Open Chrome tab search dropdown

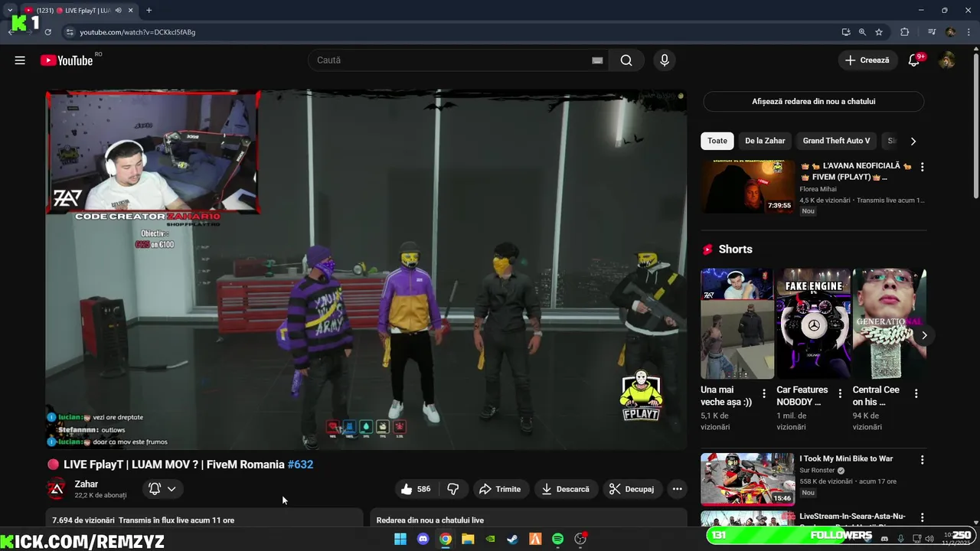point(10,11)
